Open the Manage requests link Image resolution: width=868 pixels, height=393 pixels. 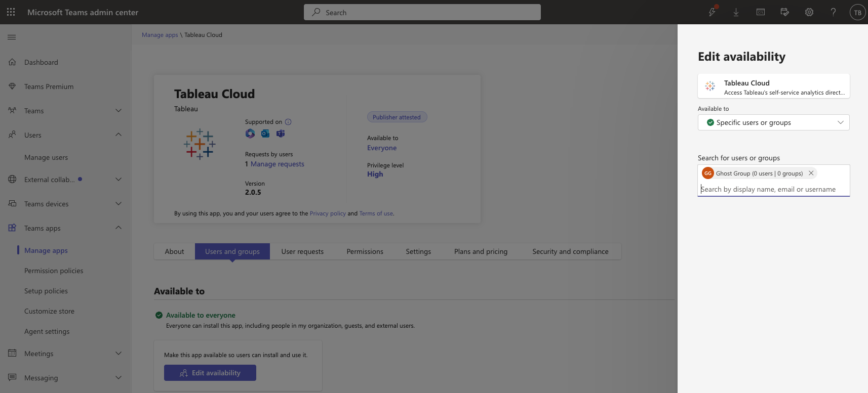pyautogui.click(x=278, y=164)
